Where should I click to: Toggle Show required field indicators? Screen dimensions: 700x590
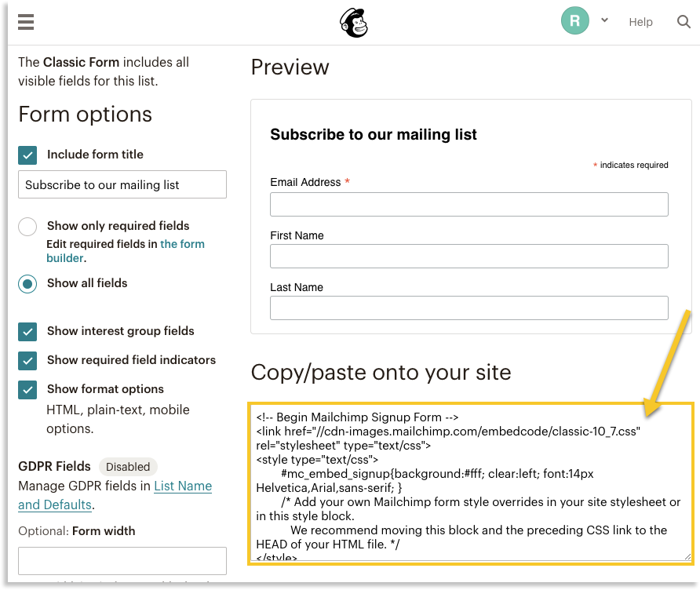(27, 361)
